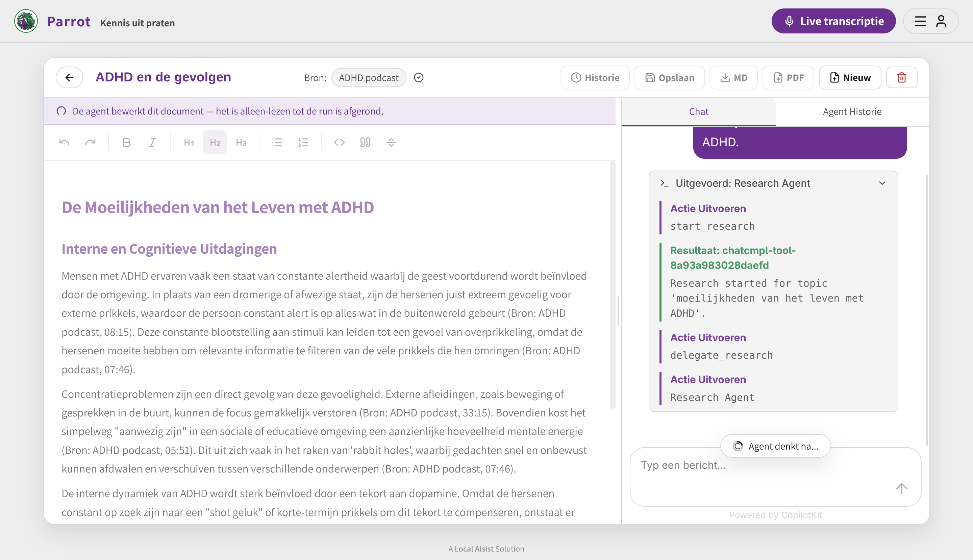973x560 pixels.
Task: Export document as PDF
Action: [x=788, y=78]
